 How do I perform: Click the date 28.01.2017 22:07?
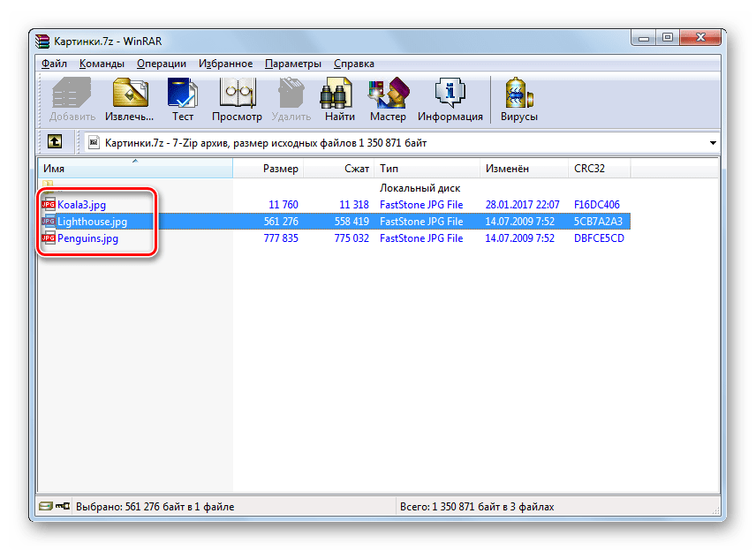coord(522,204)
